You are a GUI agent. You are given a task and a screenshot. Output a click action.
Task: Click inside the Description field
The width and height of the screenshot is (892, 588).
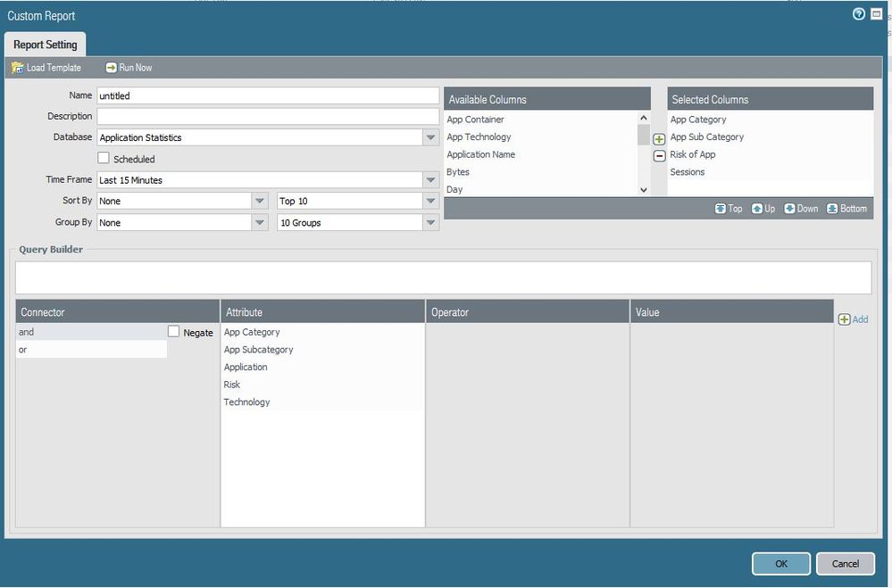pyautogui.click(x=268, y=117)
